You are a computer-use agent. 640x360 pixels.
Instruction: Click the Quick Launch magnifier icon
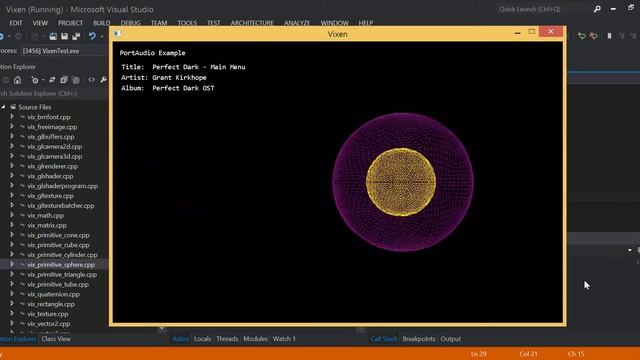coord(597,9)
